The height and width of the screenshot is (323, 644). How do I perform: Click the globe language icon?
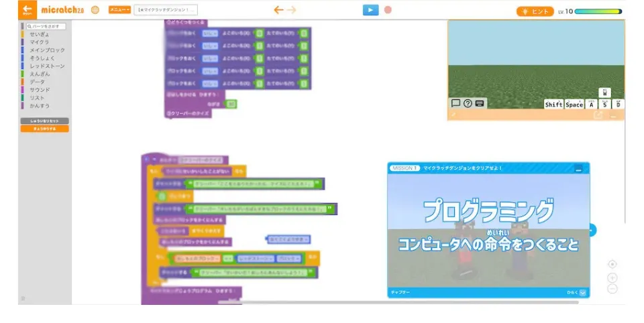click(x=95, y=10)
